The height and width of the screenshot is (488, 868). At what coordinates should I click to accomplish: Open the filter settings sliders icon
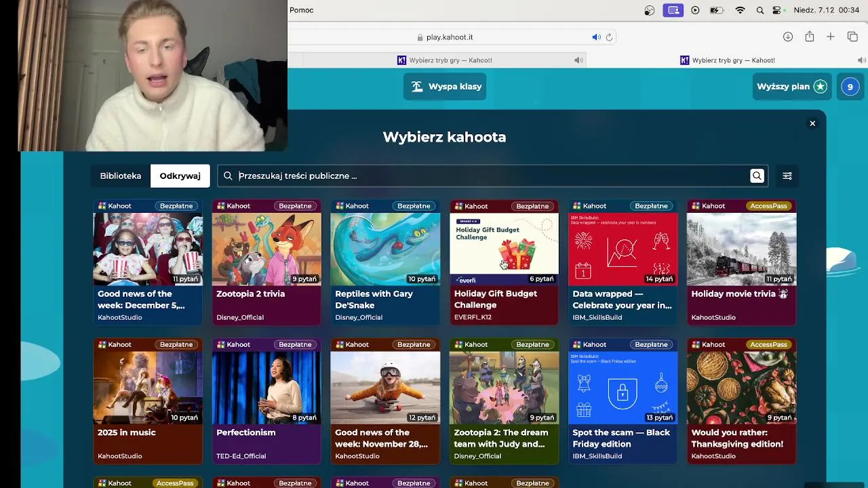(x=787, y=176)
